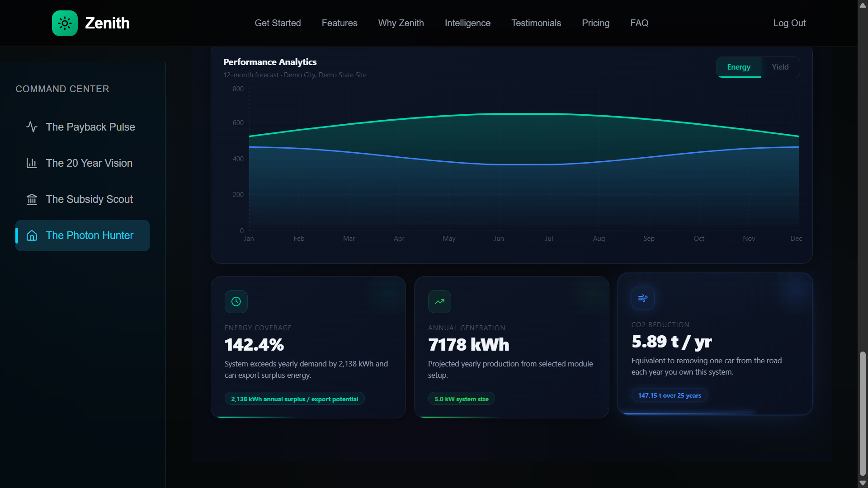
Task: Select The Subsidy Scout sidebar item
Action: pyautogui.click(x=89, y=199)
